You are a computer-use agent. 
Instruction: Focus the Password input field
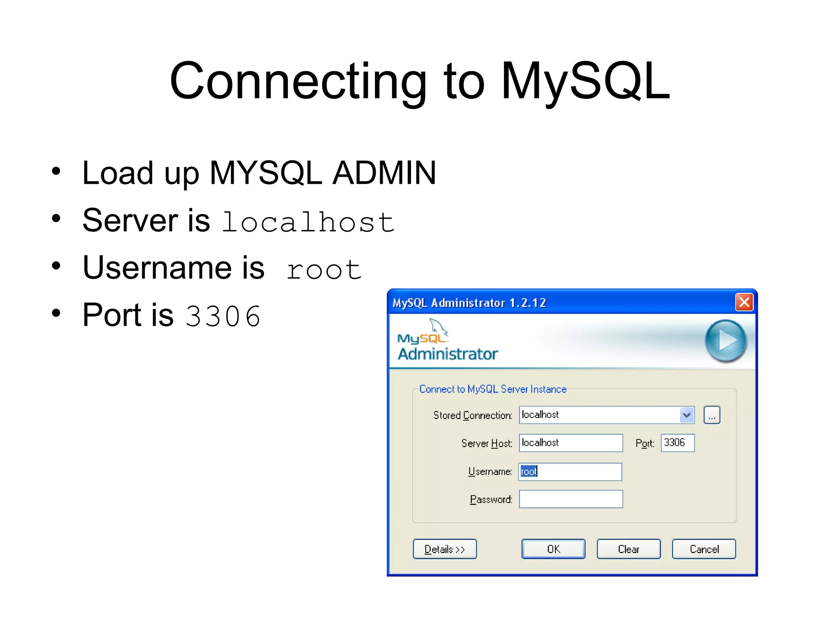pos(571,499)
